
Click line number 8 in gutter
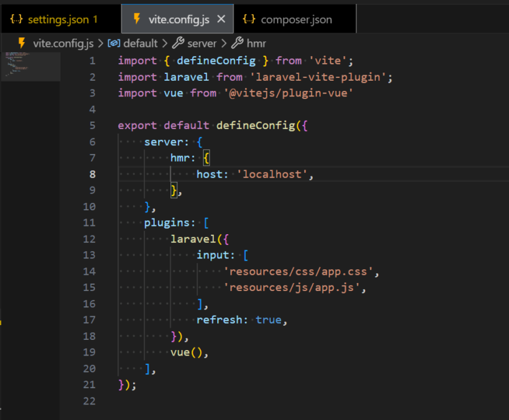(x=92, y=174)
